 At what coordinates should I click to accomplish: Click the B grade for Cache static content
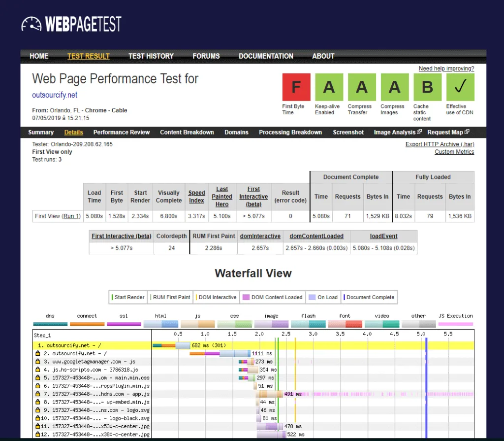(x=428, y=87)
